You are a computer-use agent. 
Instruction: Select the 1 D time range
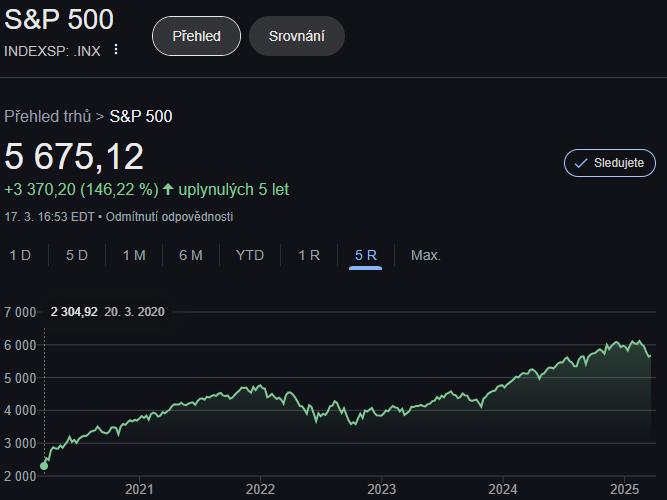click(x=20, y=255)
